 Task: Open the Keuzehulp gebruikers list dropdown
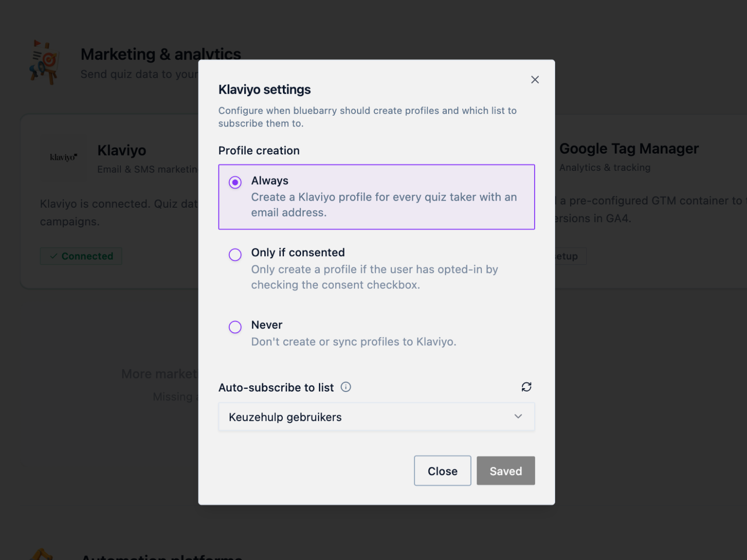click(x=369, y=417)
